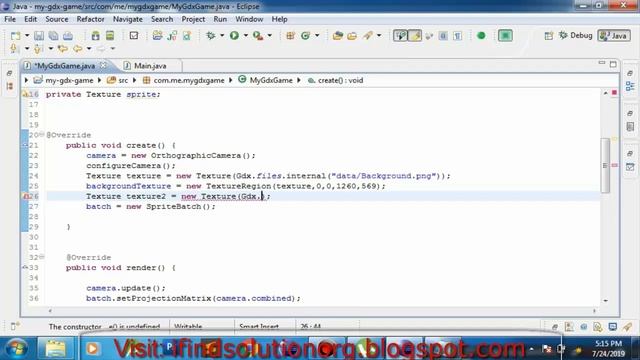Click the Search flashlight toolbar icon

[x=367, y=36]
